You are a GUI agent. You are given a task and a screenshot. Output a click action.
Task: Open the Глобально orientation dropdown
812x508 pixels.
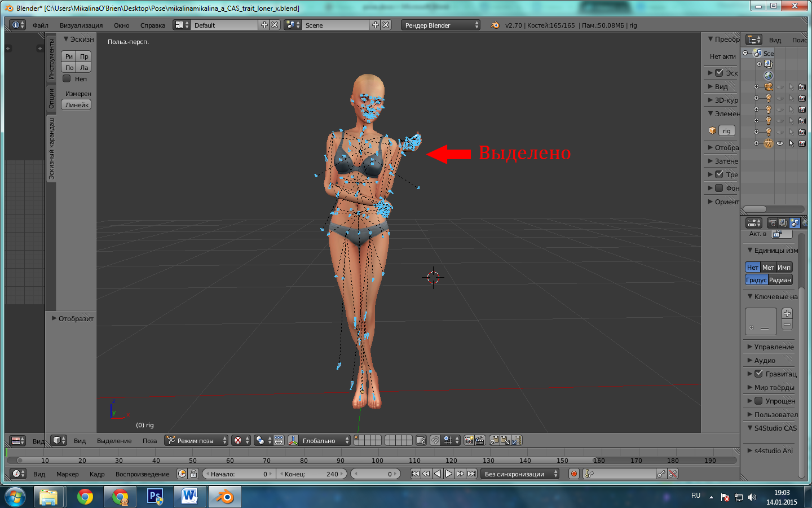click(325, 440)
